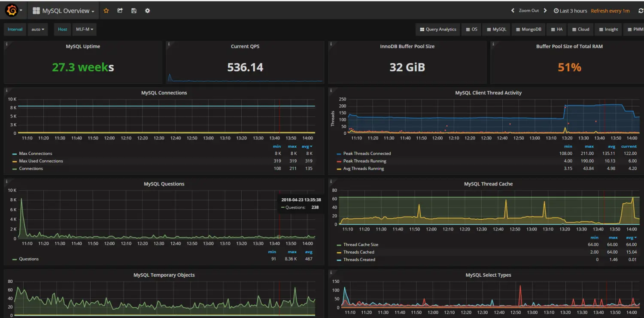Open the MySQL Questions panel title menu
This screenshot has width=644, height=318.
tap(164, 184)
